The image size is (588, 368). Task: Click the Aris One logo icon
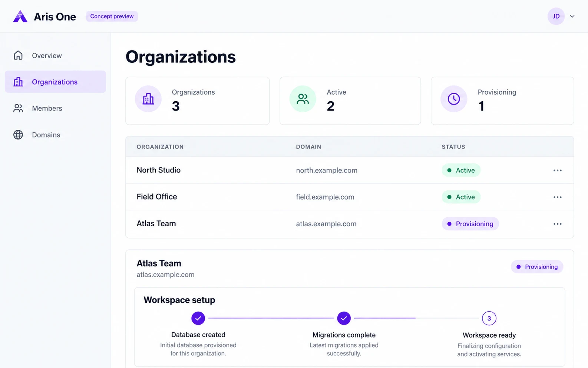pyautogui.click(x=20, y=16)
